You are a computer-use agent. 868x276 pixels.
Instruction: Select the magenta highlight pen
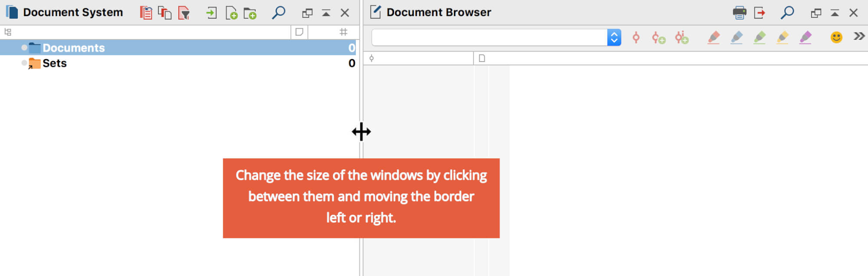point(806,37)
